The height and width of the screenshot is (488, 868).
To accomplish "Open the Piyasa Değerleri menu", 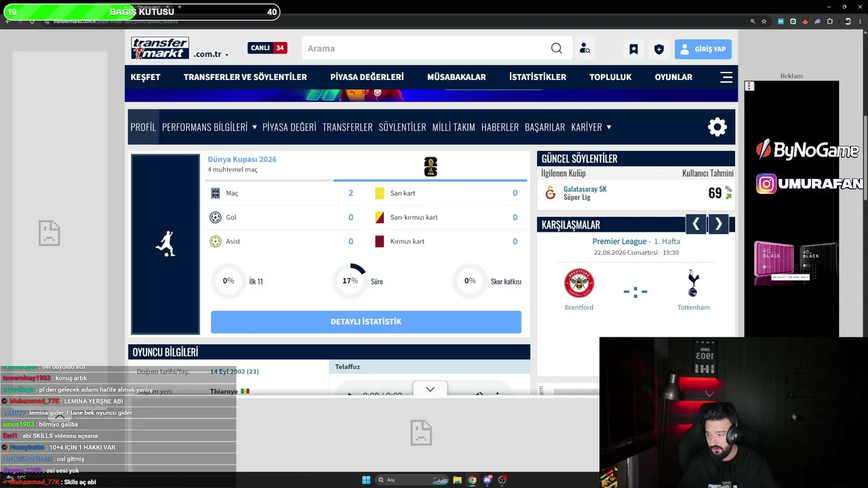I will click(x=367, y=77).
